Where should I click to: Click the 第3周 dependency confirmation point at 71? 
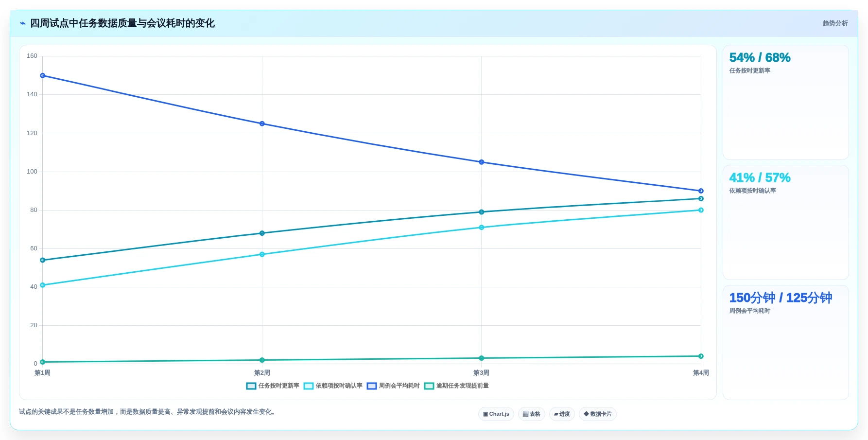click(x=482, y=228)
